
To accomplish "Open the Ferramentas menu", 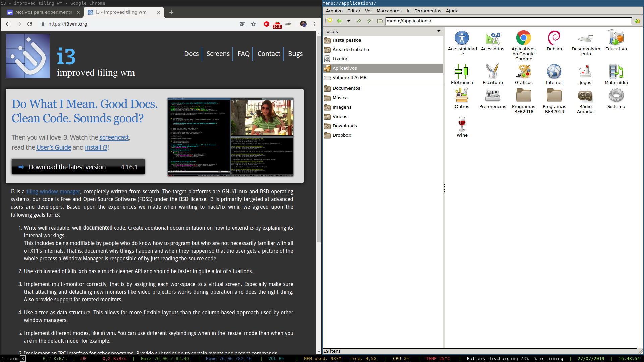I will coord(428,11).
